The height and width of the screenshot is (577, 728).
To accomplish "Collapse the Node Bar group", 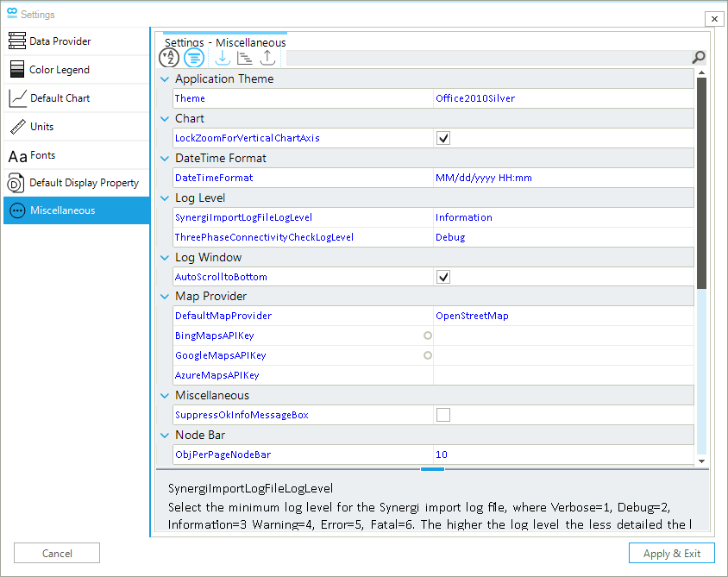I will pos(165,436).
